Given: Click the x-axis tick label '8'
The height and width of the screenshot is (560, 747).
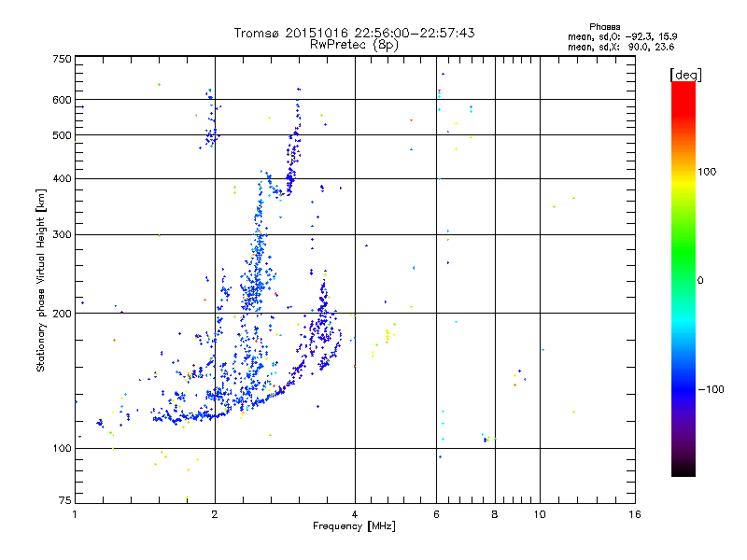Looking at the screenshot, I should click(x=495, y=514).
